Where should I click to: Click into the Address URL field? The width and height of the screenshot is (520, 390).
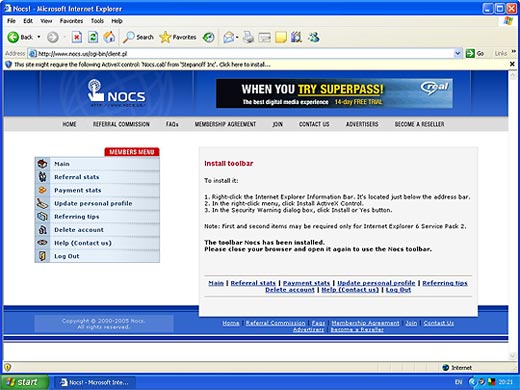[x=245, y=53]
